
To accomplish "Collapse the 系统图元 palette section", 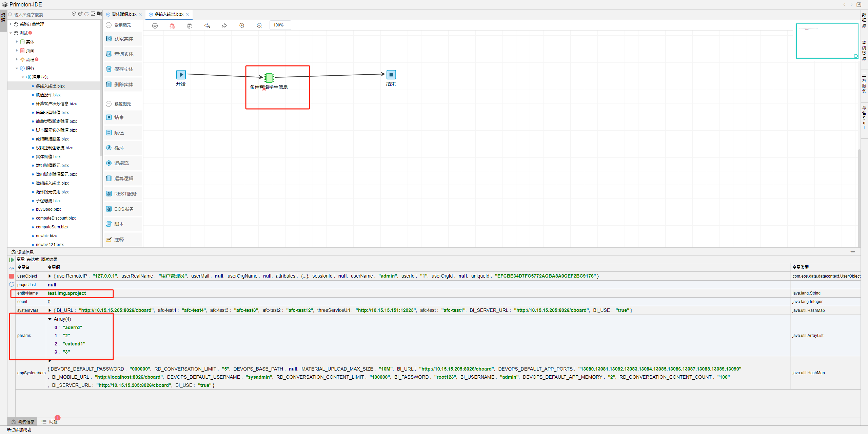I will pos(108,104).
